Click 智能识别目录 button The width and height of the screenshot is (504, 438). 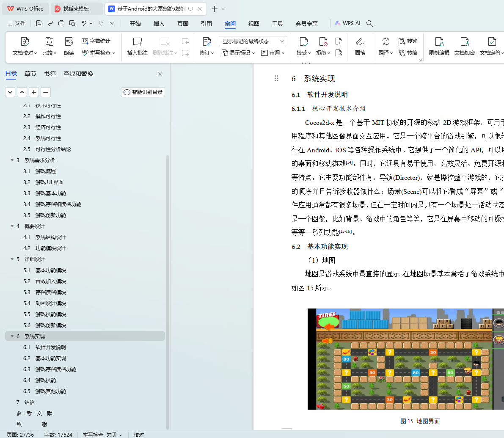(143, 92)
